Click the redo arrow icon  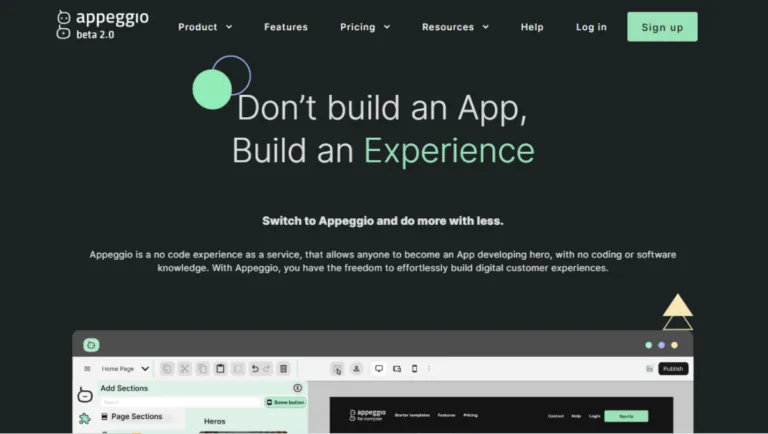pos(267,368)
